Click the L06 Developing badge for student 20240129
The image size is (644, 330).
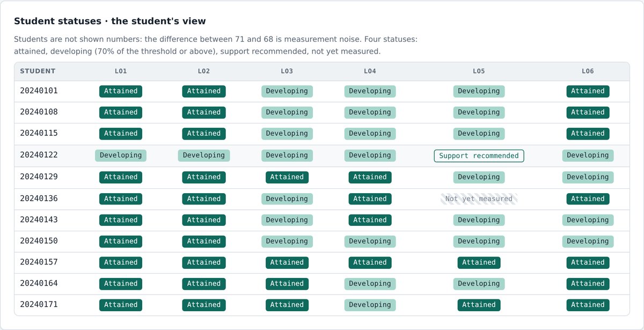588,177
